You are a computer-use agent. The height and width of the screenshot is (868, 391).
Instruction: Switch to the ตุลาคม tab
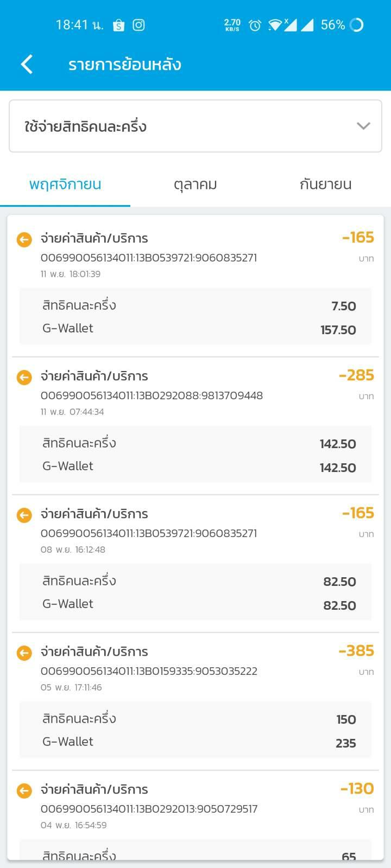pos(195,184)
